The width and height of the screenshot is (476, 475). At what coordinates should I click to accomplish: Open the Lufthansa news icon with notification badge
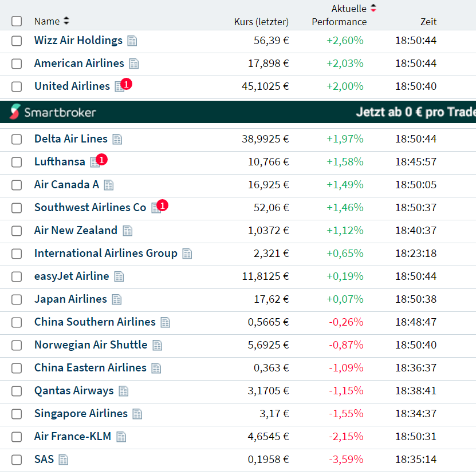coord(95,162)
